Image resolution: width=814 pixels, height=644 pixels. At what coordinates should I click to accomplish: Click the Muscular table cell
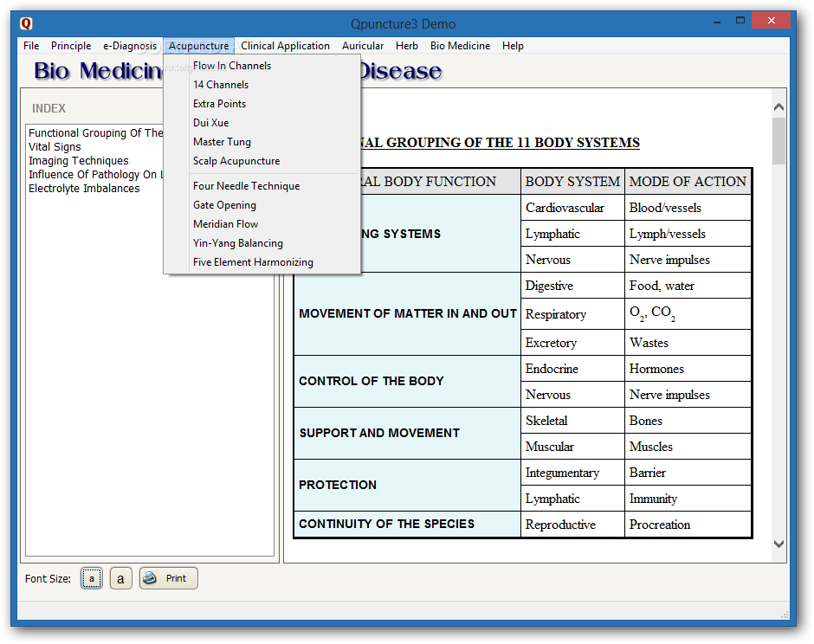572,447
